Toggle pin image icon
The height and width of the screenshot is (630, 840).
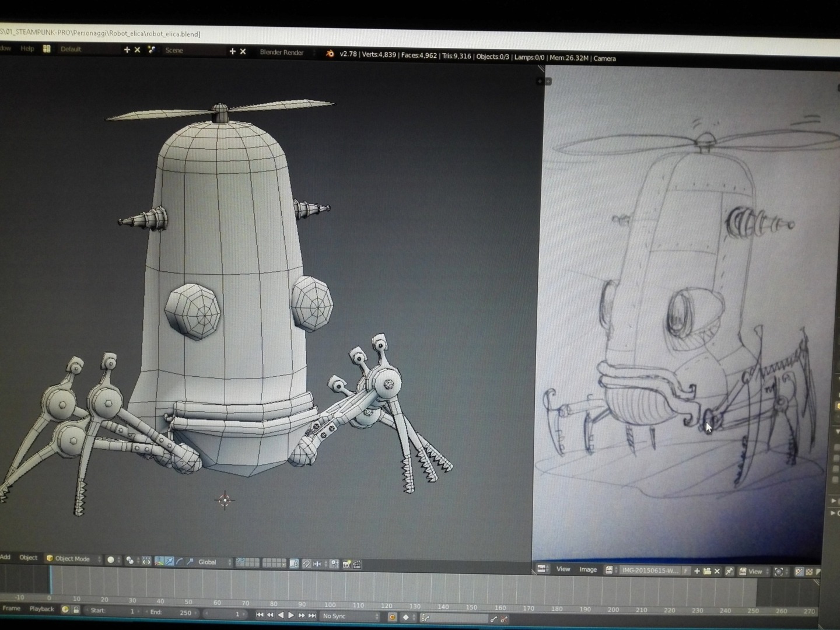[x=729, y=572]
